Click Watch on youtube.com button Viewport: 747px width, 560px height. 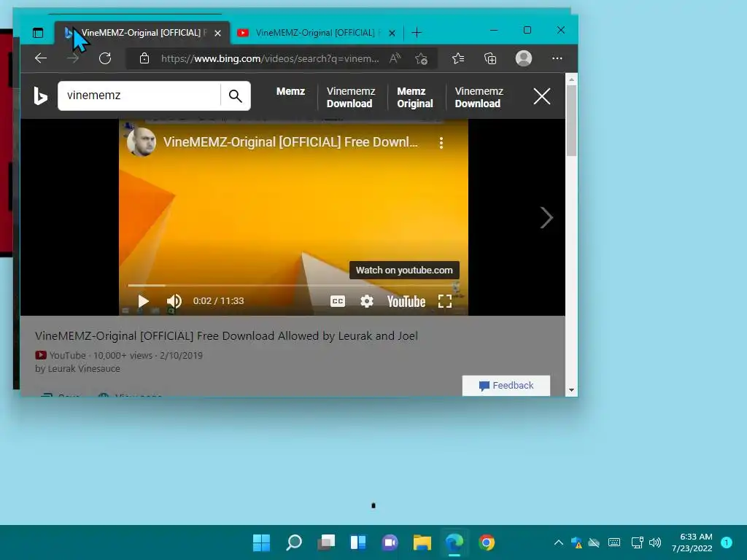(404, 270)
